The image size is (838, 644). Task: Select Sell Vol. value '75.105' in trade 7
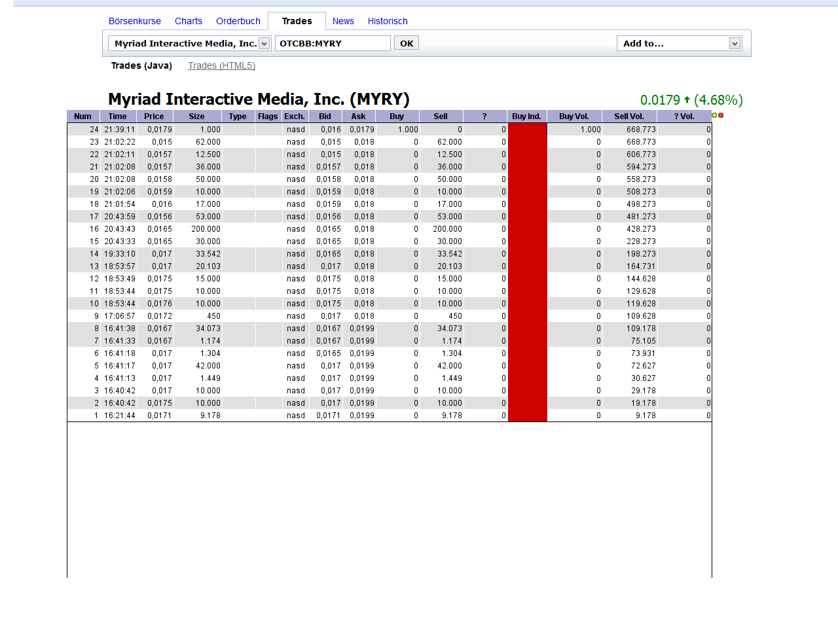[644, 341]
